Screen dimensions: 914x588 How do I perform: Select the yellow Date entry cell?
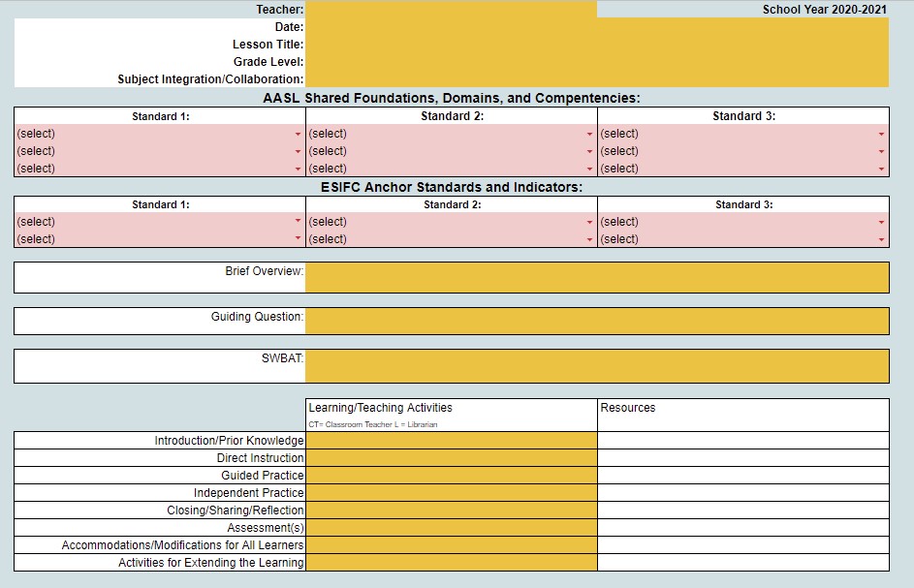tap(596, 27)
